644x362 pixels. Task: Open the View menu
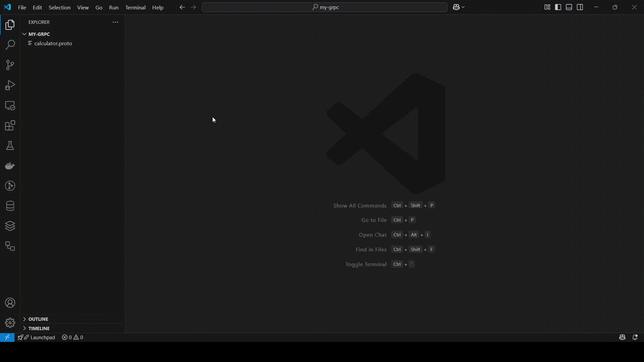pos(83,7)
